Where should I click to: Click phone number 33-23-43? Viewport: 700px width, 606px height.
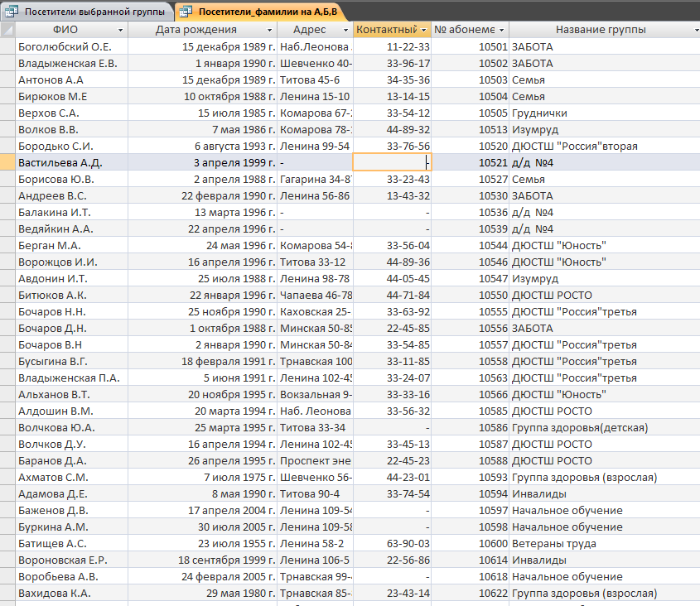coord(392,179)
